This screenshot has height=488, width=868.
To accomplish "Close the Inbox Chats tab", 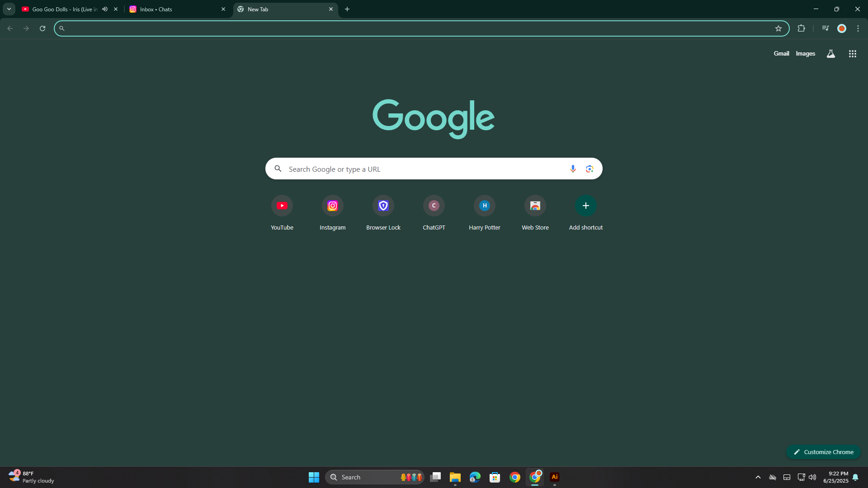I will (x=223, y=9).
